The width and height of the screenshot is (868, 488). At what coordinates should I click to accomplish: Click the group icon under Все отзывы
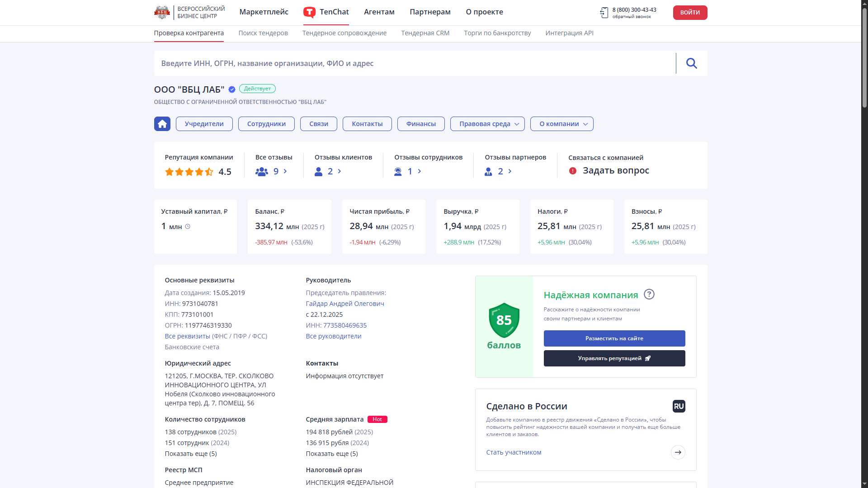pos(262,172)
